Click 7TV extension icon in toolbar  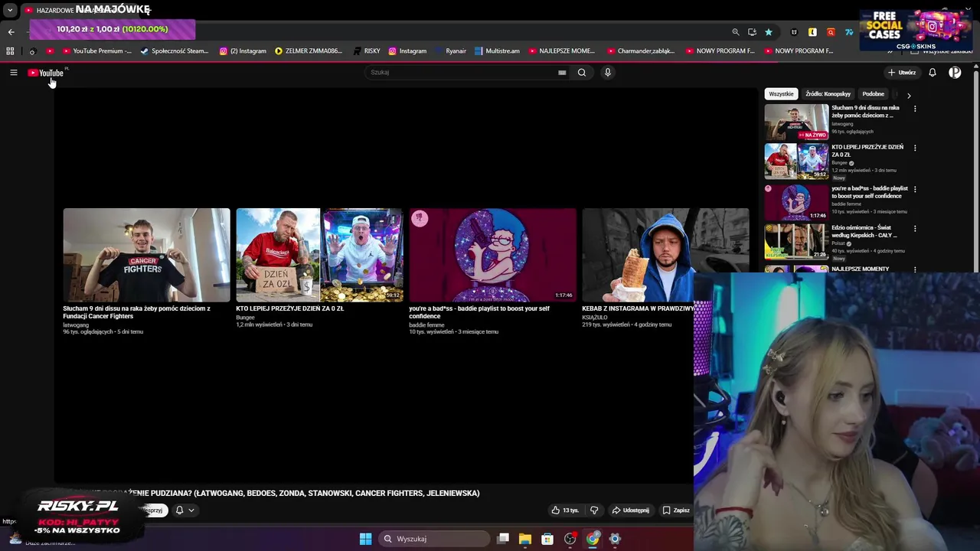pos(849,32)
